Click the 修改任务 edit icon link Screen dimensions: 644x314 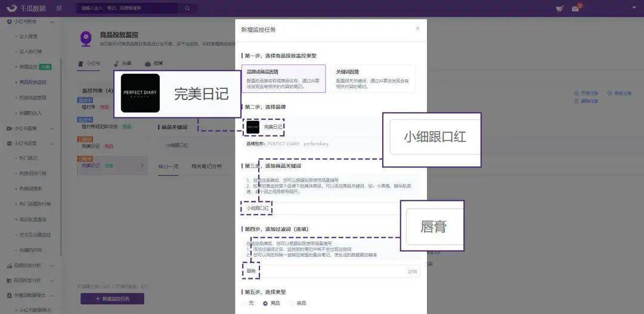(x=620, y=93)
